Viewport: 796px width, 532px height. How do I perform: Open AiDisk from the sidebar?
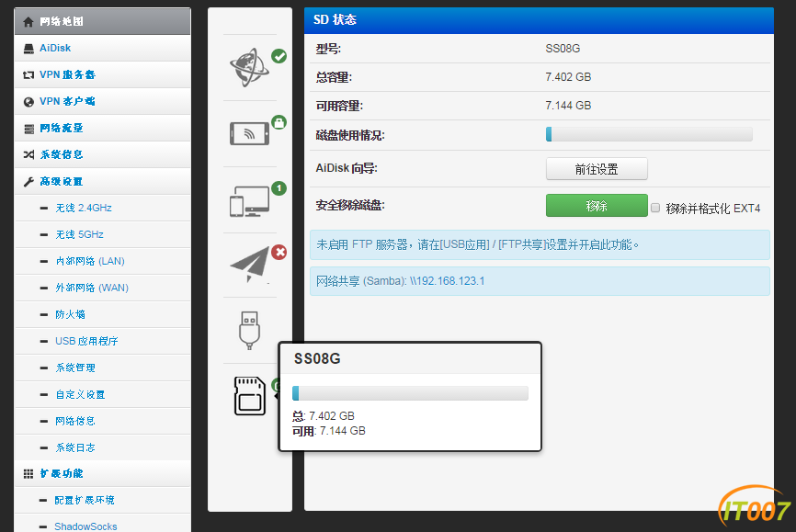(103, 48)
